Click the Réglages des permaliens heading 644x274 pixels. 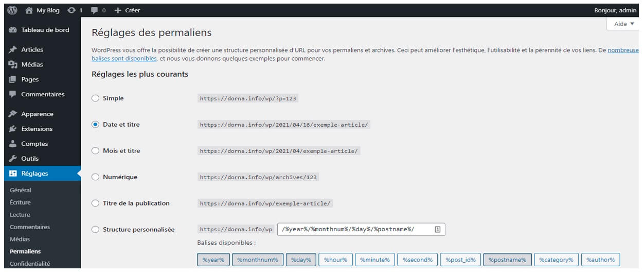click(x=151, y=32)
